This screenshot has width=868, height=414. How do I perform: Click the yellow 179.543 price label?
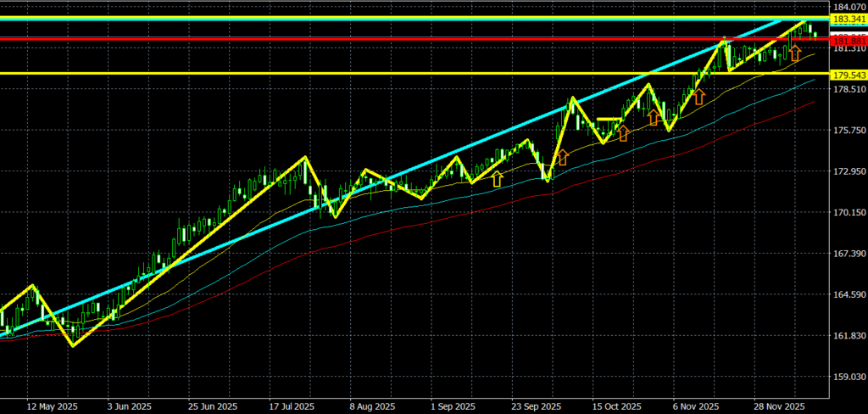tap(848, 76)
